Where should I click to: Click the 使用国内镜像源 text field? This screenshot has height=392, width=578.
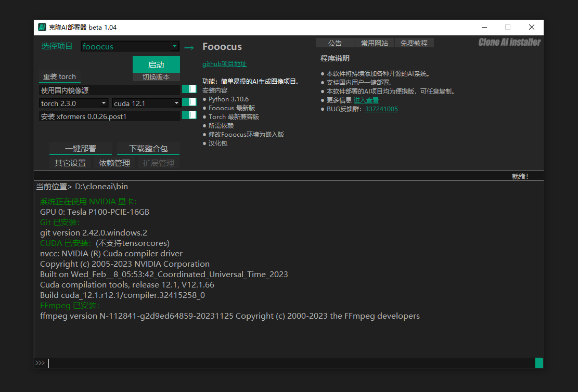click(x=109, y=90)
